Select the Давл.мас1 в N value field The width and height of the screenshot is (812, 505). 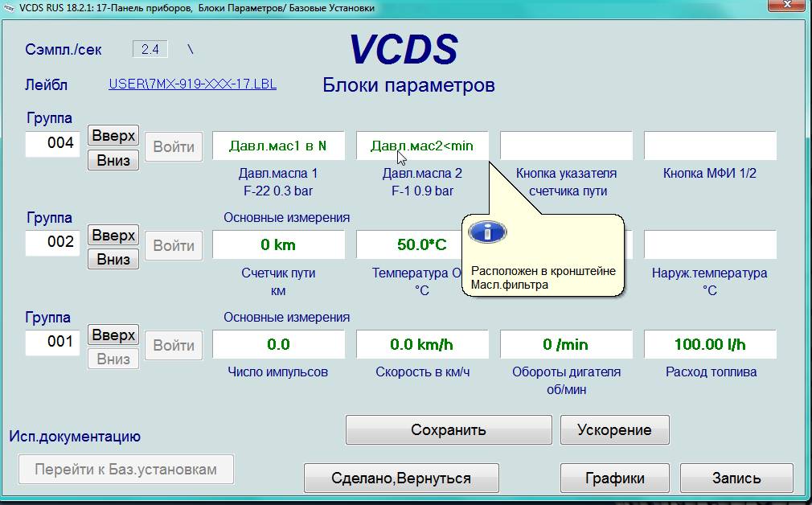click(x=278, y=146)
